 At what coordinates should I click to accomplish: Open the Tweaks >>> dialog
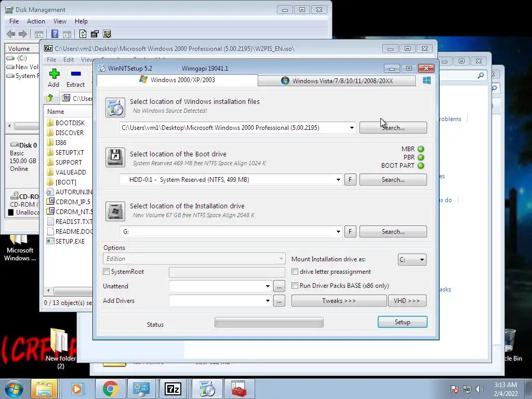[339, 301]
